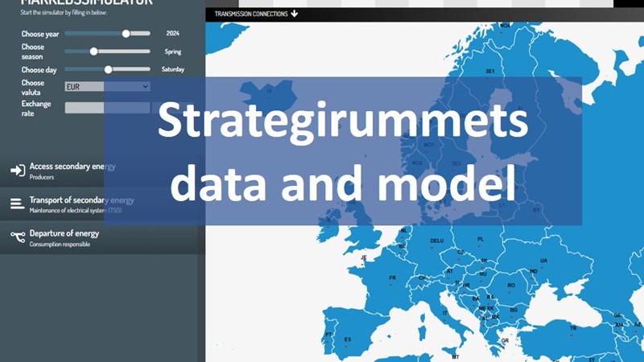The height and width of the screenshot is (362, 644).
Task: Select Austria (AT) on the map
Action: click(450, 271)
